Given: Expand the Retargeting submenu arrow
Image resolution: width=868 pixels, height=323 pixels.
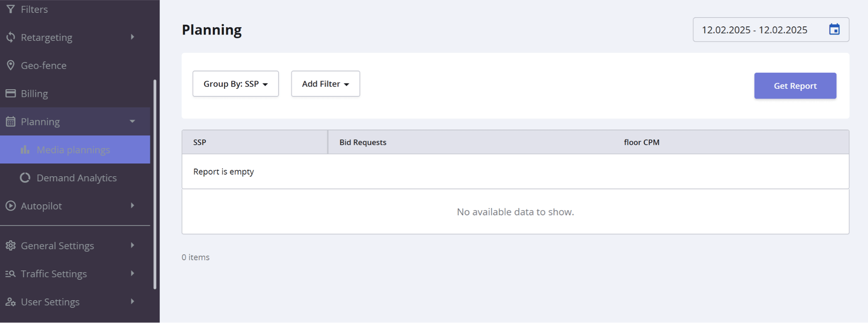Looking at the screenshot, I should point(132,37).
